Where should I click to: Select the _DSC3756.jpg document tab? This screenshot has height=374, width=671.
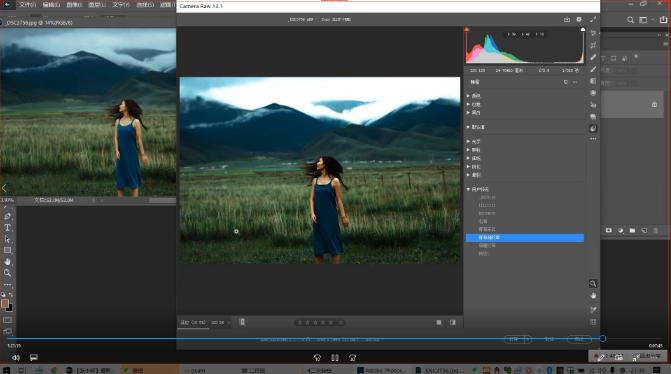[x=39, y=23]
